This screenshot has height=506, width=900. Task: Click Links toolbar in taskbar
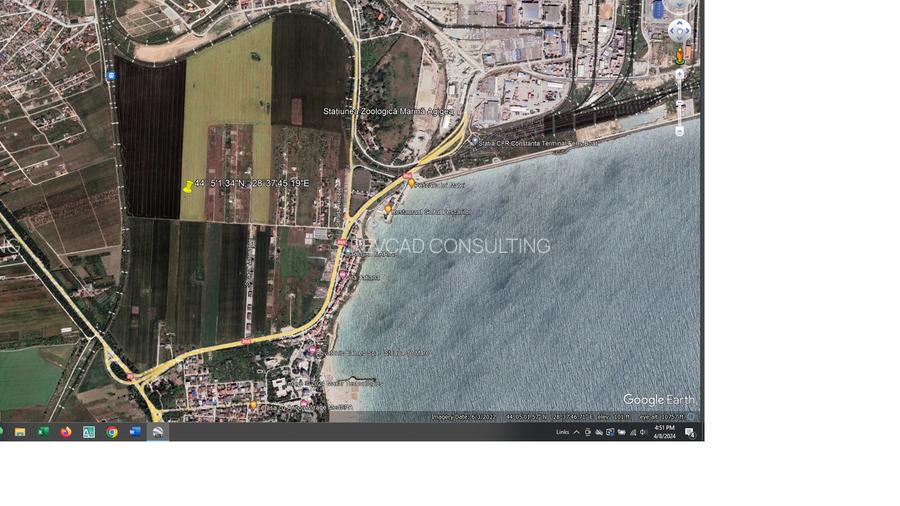point(562,432)
